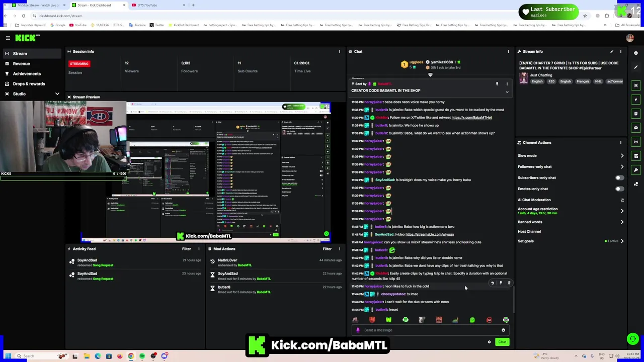Click microphone icon in message box

coord(358,330)
